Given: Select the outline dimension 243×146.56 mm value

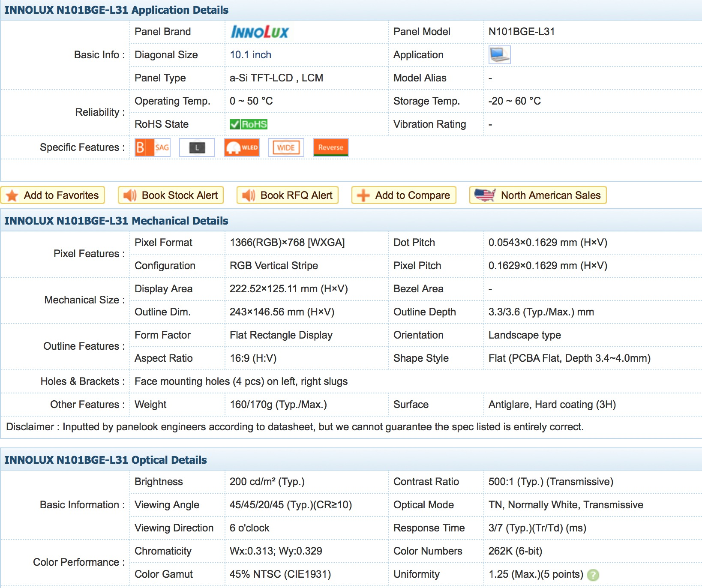Looking at the screenshot, I should (x=282, y=312).
